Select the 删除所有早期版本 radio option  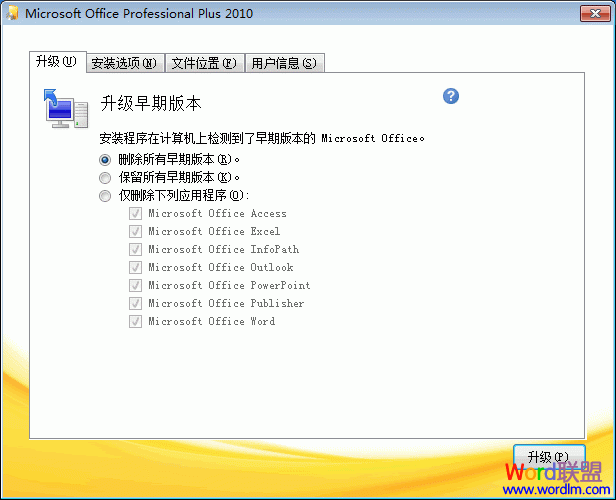coord(106,159)
